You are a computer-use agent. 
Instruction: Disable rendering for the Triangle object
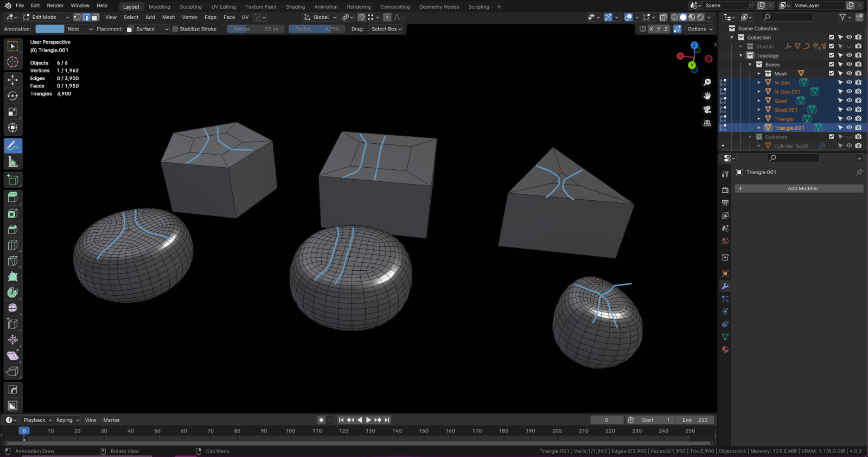coord(858,119)
